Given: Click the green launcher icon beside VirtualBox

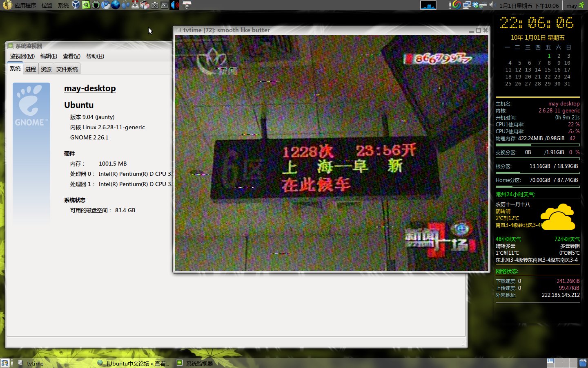Looking at the screenshot, I should coord(86,5).
